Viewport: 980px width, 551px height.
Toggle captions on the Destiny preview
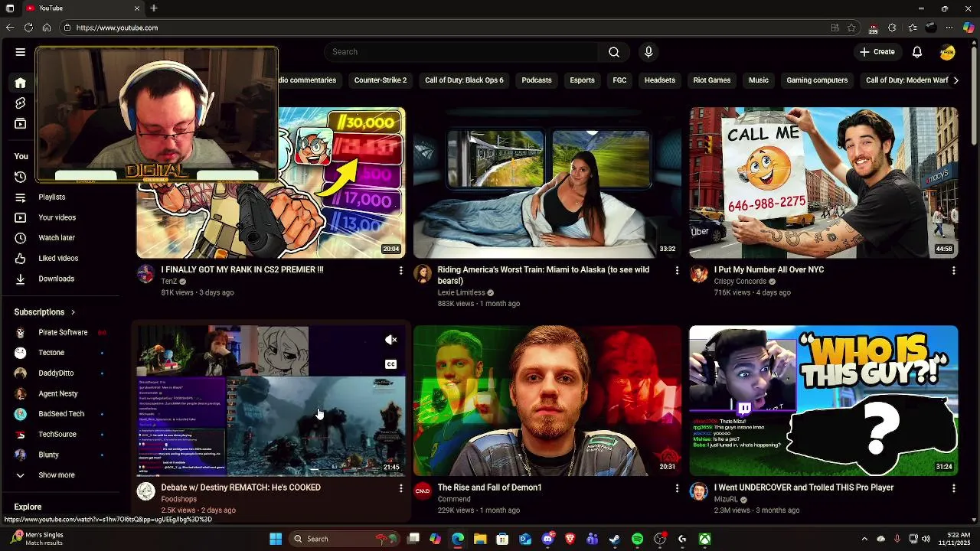coord(390,364)
